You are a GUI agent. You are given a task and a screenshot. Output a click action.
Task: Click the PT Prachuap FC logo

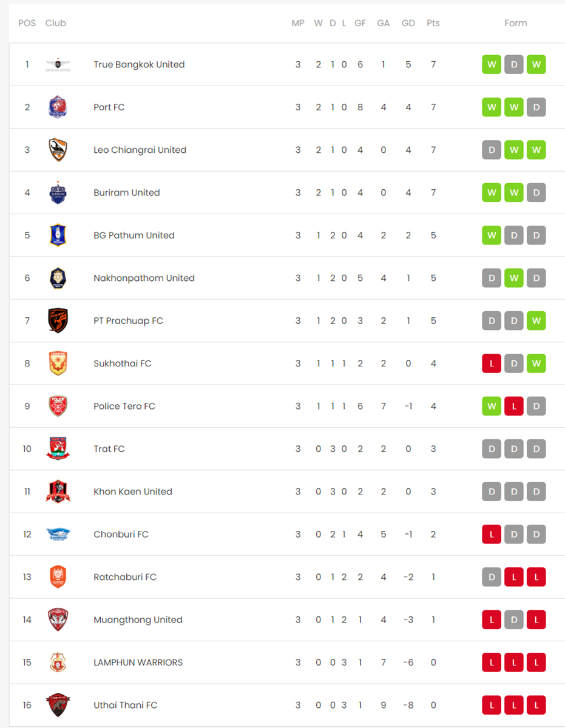click(58, 321)
